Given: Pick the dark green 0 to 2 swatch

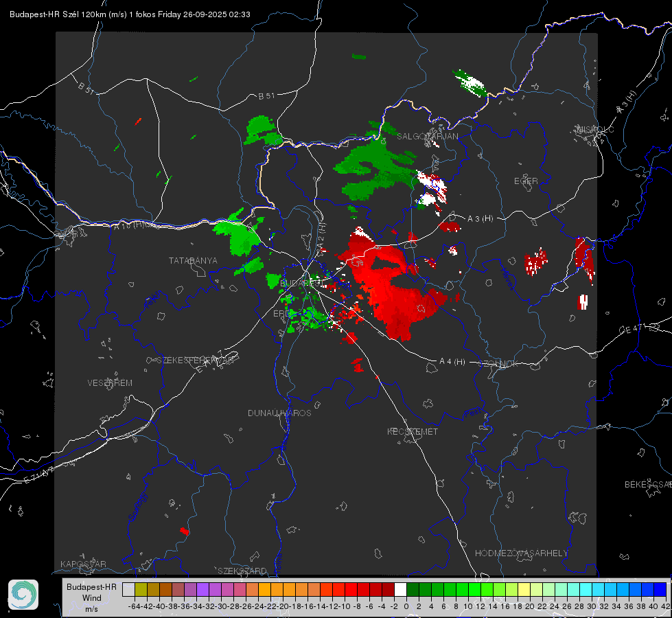Looking at the screenshot, I should 413,589.
